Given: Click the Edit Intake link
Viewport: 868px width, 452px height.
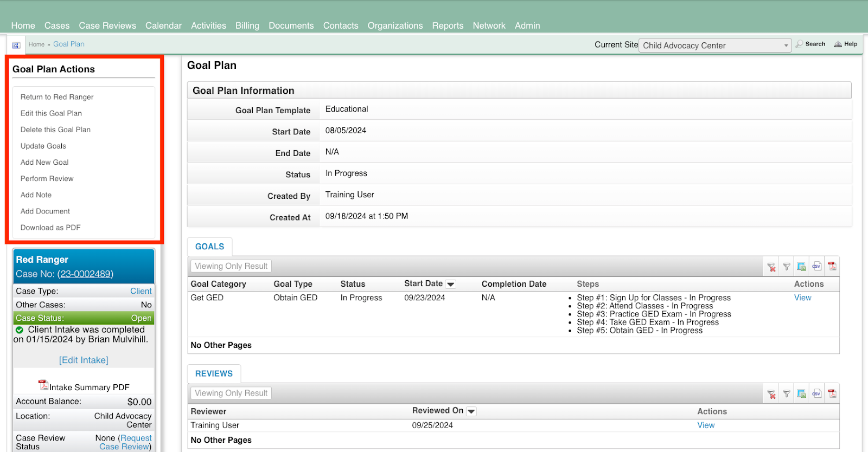Looking at the screenshot, I should click(84, 360).
